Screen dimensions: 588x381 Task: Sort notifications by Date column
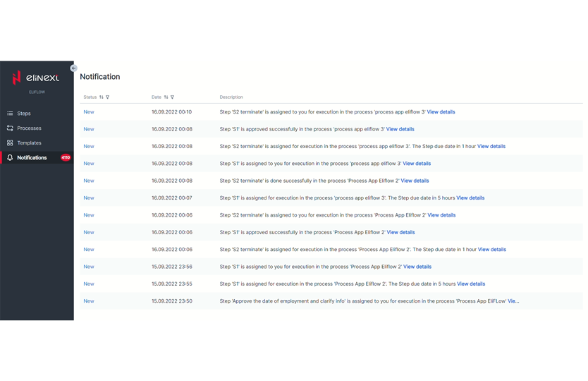tap(166, 97)
